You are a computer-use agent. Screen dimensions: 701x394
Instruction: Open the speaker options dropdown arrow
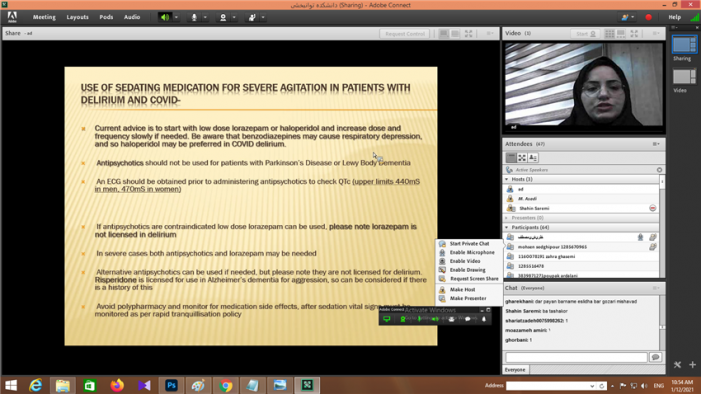click(x=176, y=17)
